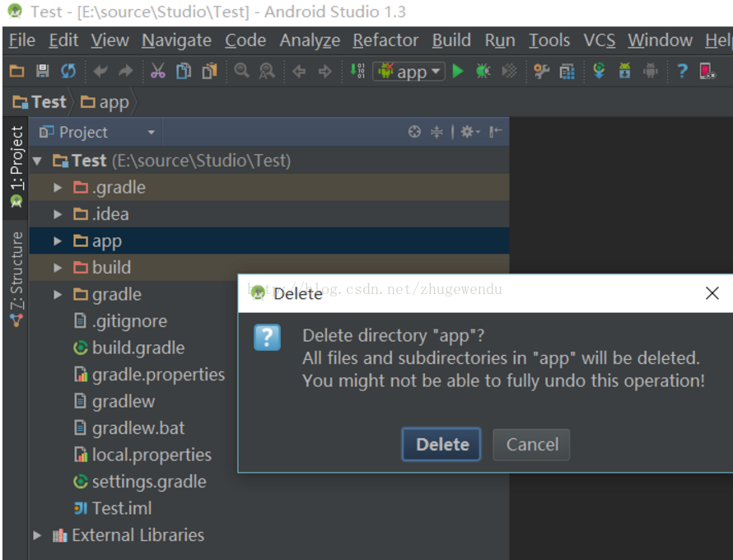
Task: Click the Help question mark icon
Action: point(683,71)
